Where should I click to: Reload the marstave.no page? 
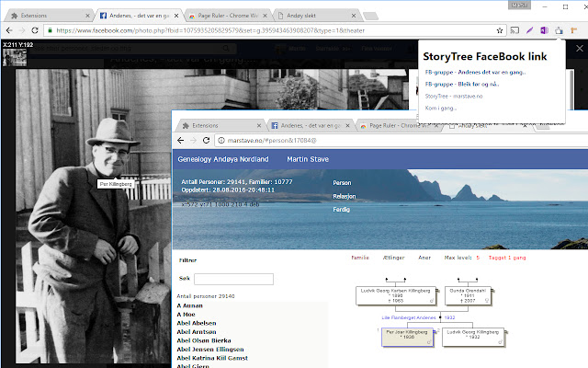pos(206,141)
